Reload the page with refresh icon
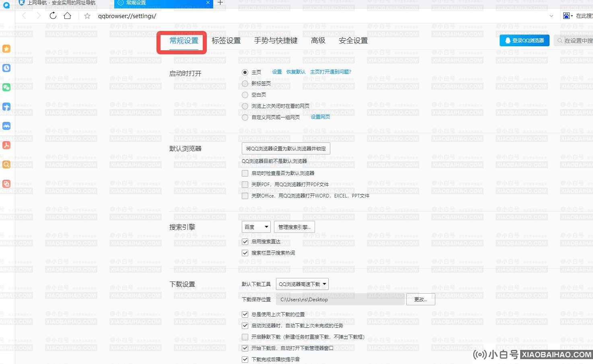 (53, 16)
